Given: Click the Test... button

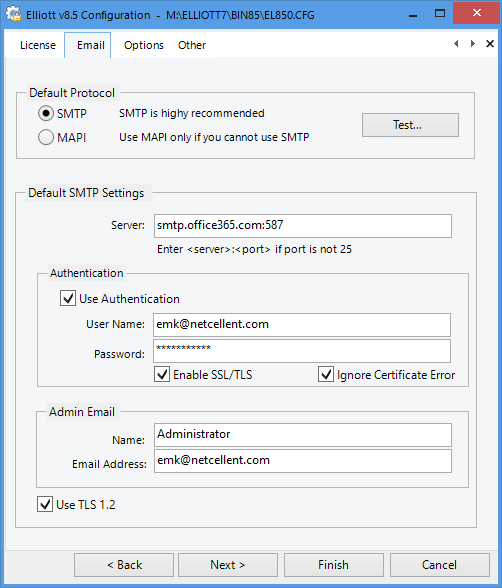Looking at the screenshot, I should (x=410, y=125).
